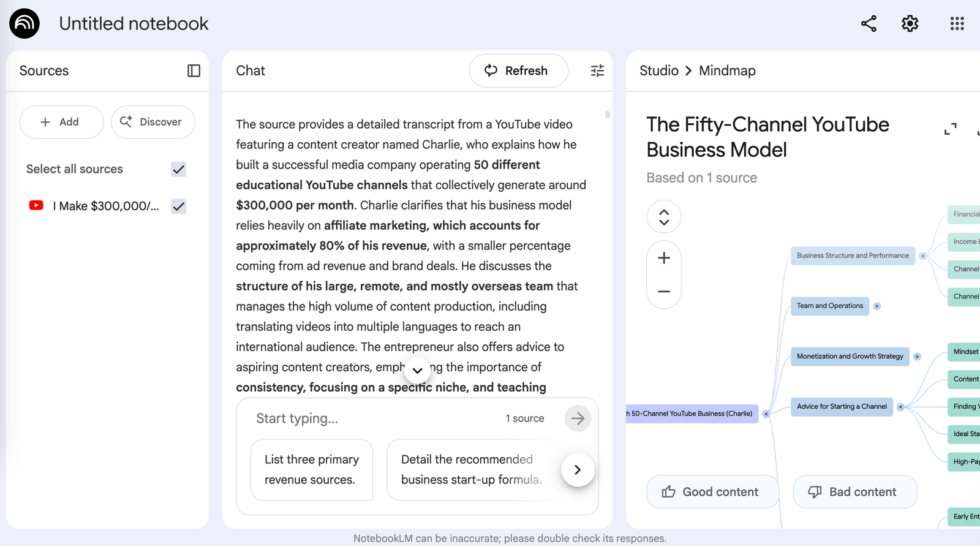
Task: Collapse the Business Structure and Performance node
Action: 922,256
